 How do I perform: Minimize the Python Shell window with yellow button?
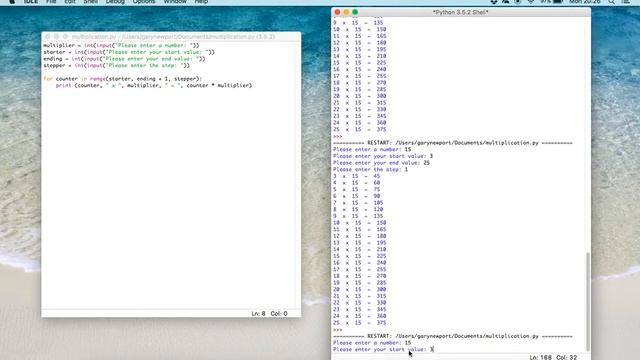point(346,12)
